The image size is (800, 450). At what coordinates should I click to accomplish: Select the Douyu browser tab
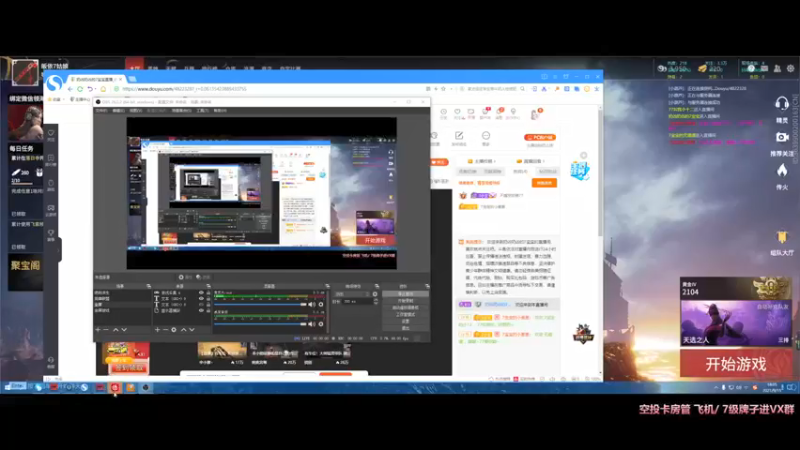click(x=96, y=79)
